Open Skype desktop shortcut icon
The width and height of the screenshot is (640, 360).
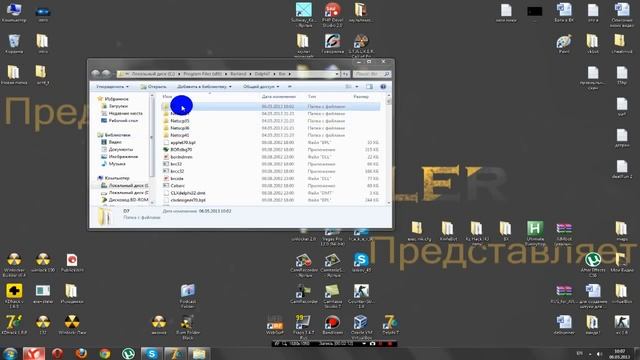[x=361, y=262]
